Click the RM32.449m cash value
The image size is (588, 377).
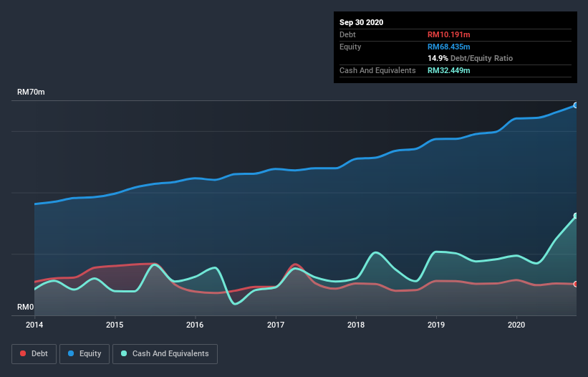pyautogui.click(x=449, y=70)
